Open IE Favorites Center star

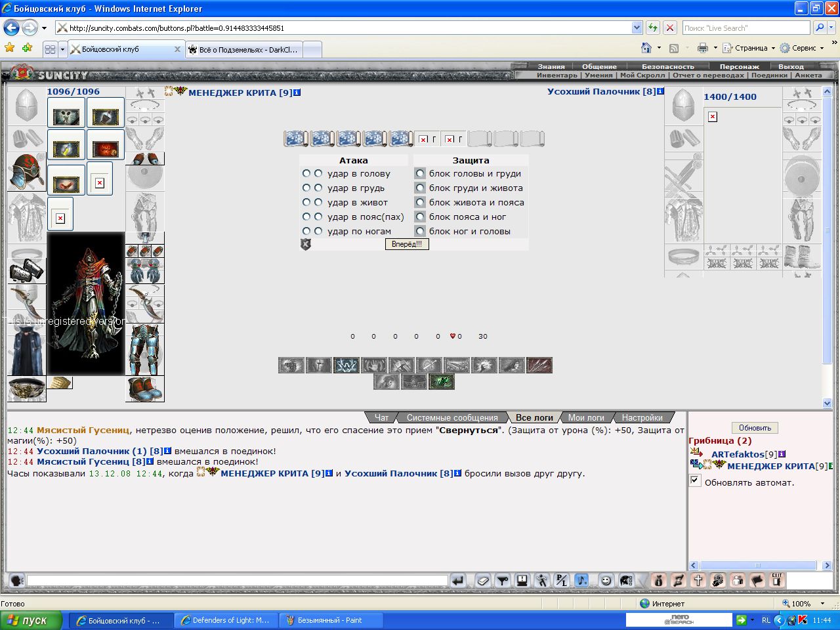point(9,48)
